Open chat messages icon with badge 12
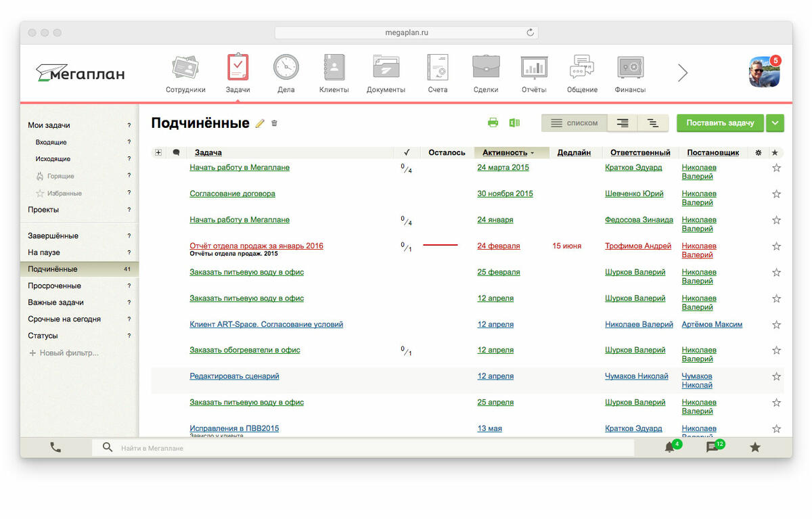The width and height of the screenshot is (812, 519). click(x=712, y=447)
